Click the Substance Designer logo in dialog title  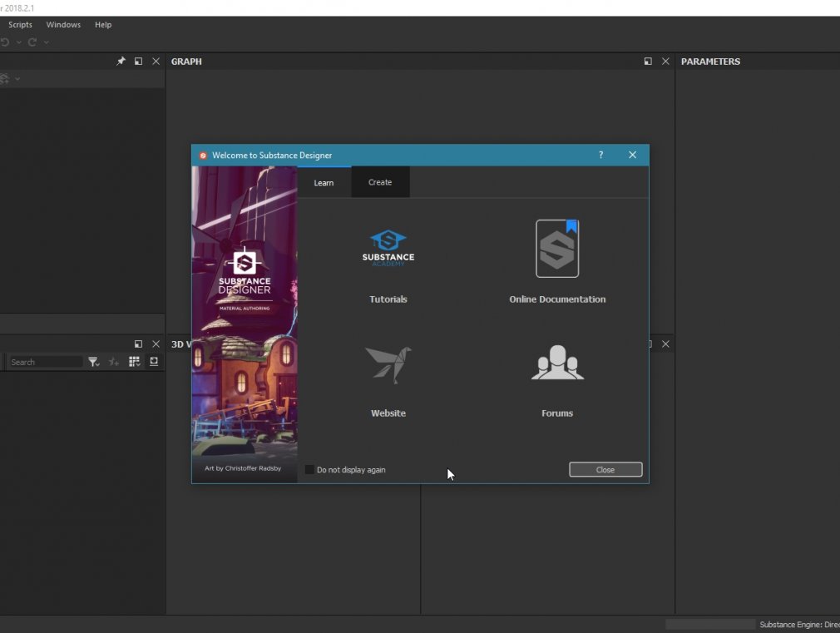203,156
